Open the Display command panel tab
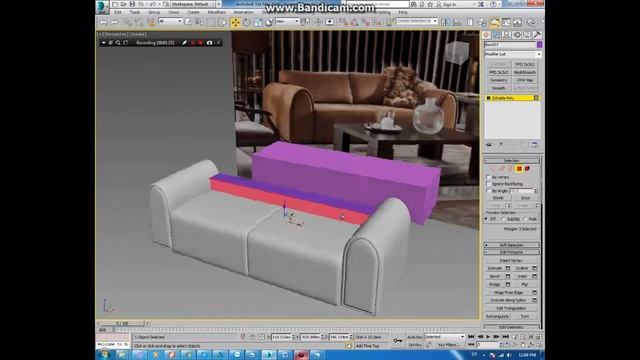640x360 pixels. coord(527,35)
